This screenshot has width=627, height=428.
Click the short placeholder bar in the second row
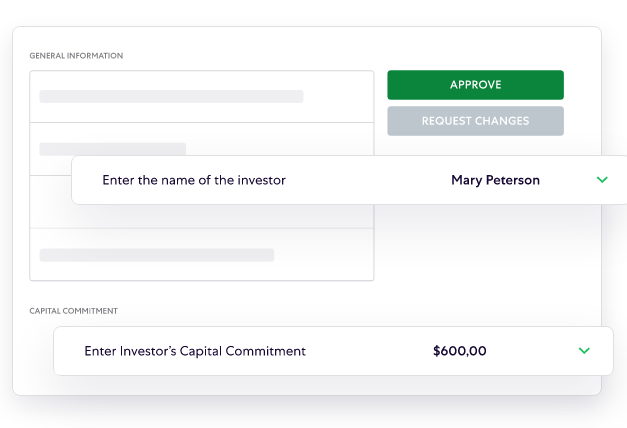[x=112, y=148]
